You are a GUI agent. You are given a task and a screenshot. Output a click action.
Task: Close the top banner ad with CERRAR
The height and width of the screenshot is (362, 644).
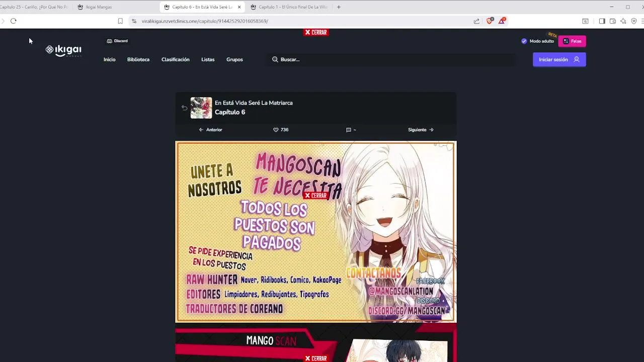pos(316,32)
